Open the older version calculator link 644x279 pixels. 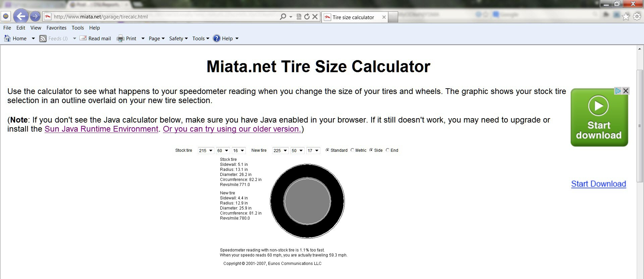click(232, 129)
